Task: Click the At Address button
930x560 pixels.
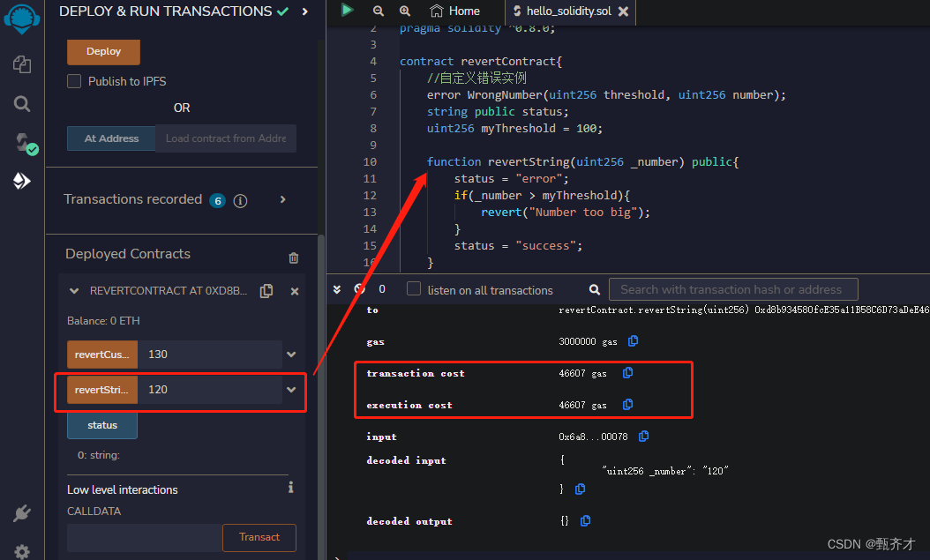Action: click(x=111, y=138)
